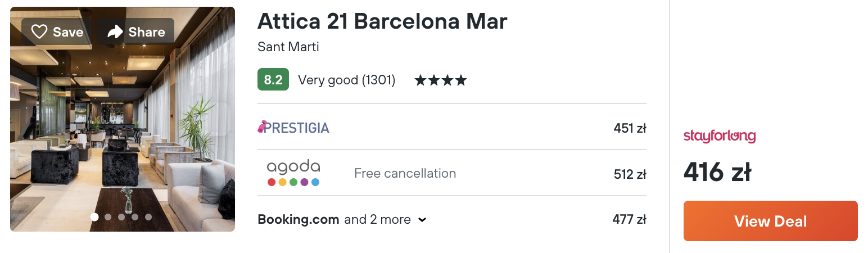Click the Prestigia logo
This screenshot has height=253, width=868.
point(293,127)
